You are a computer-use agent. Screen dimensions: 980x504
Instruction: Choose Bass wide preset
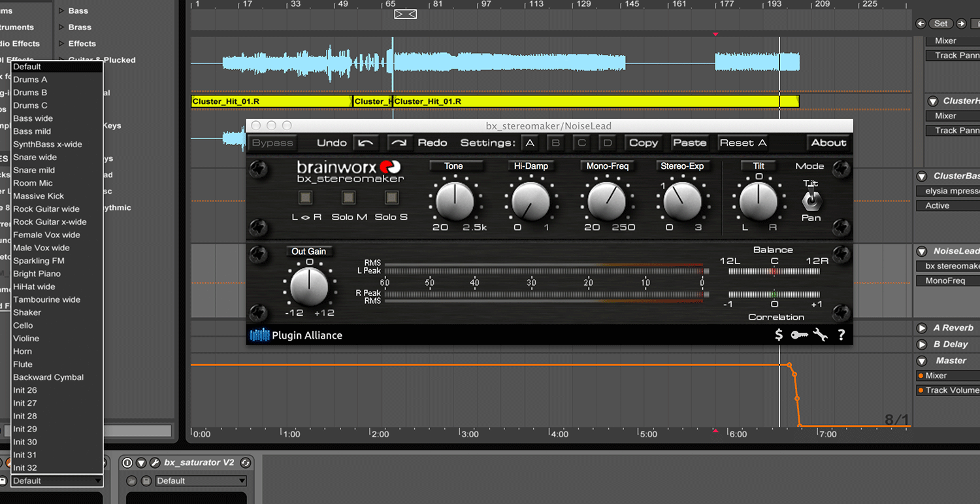(x=57, y=118)
